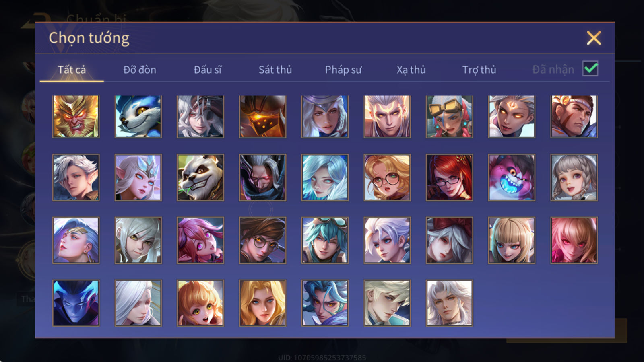Switch to the Trợ thủ tab
The height and width of the screenshot is (362, 644).
point(479,70)
